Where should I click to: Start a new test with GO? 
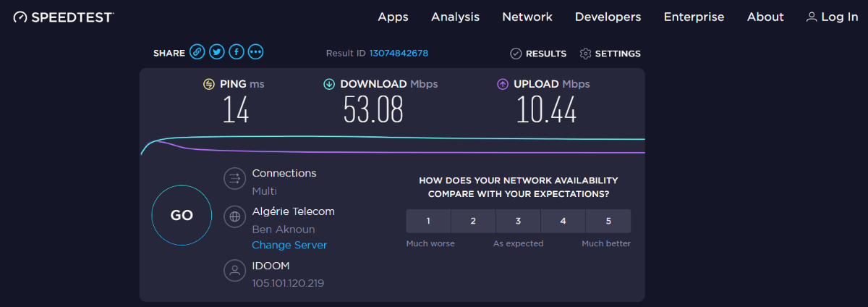[x=182, y=215]
